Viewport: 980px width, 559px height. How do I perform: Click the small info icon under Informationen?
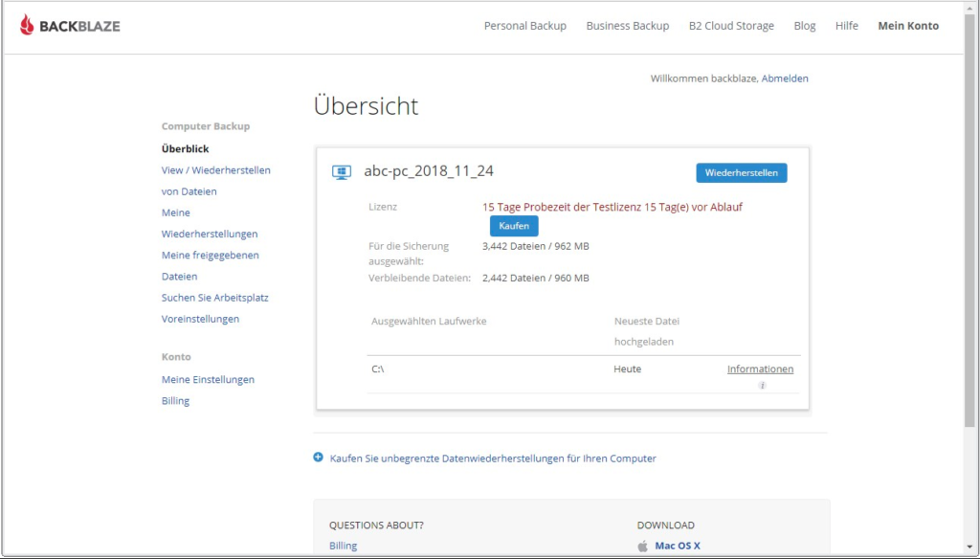tap(762, 385)
